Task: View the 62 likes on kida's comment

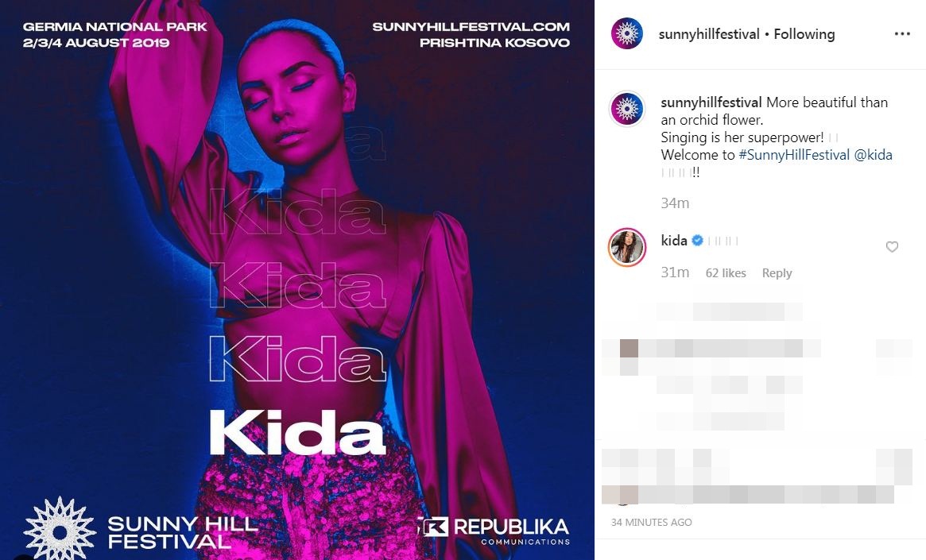Action: (726, 273)
